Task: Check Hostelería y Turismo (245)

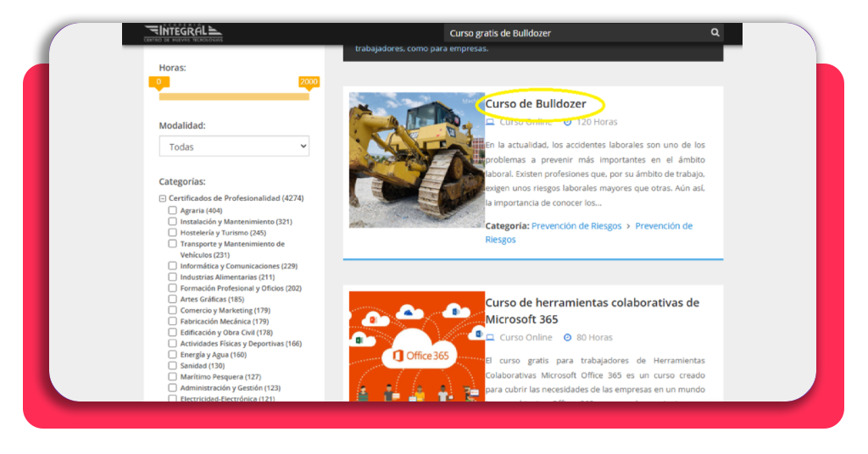Action: tap(173, 232)
